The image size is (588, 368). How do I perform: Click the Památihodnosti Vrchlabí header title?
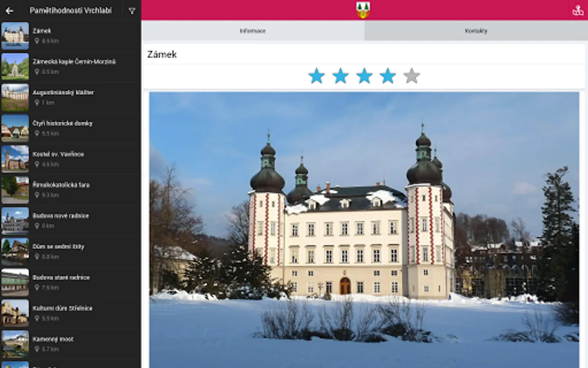click(x=71, y=11)
